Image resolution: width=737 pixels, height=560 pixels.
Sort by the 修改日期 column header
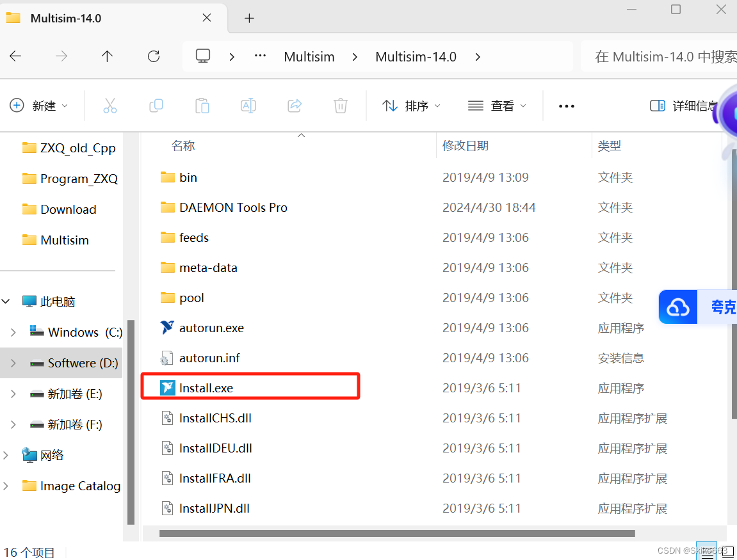pyautogui.click(x=466, y=146)
